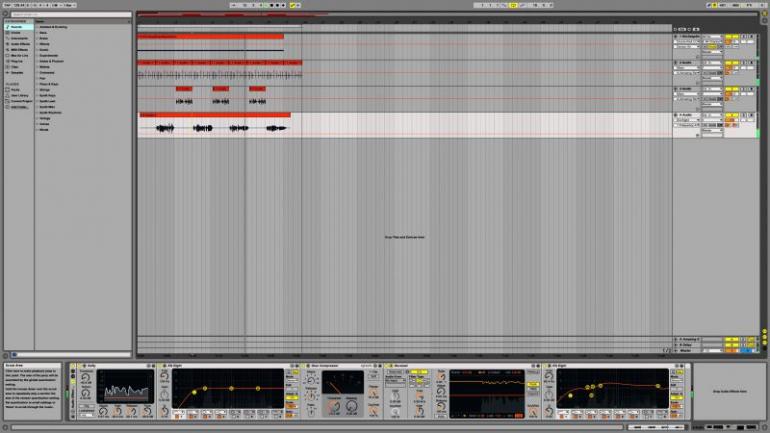
Task: Toggle Info View with bottom-left corner button
Action: point(6,428)
